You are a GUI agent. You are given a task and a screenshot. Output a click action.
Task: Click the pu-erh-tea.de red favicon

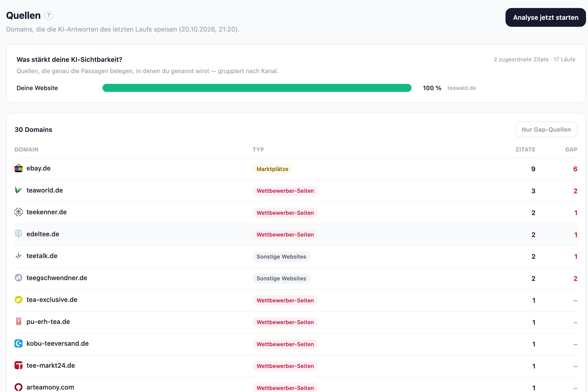click(x=18, y=322)
